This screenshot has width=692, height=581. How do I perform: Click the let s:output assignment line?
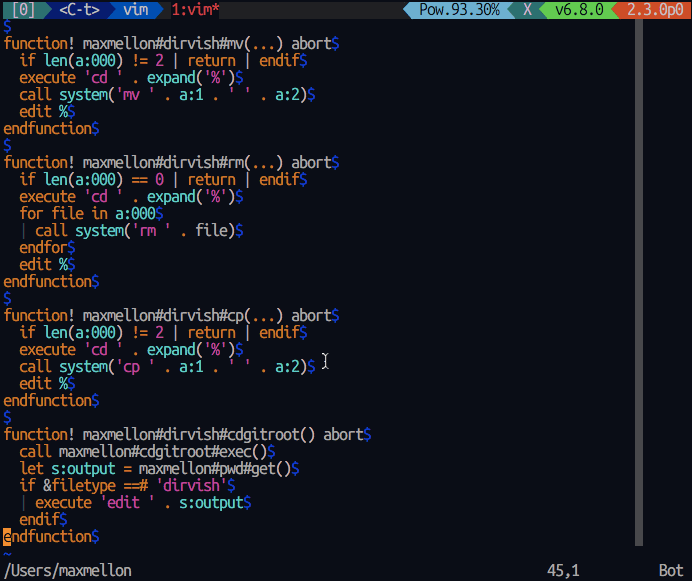[x=159, y=468]
